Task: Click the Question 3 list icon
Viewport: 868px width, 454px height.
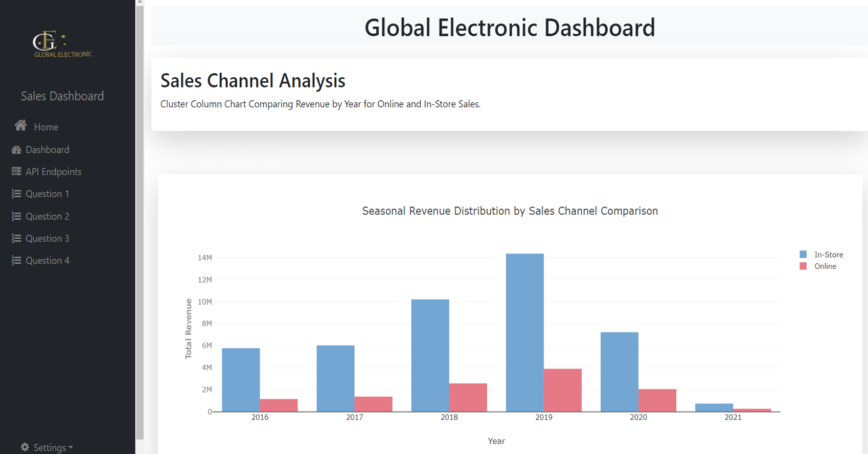Action: point(16,238)
